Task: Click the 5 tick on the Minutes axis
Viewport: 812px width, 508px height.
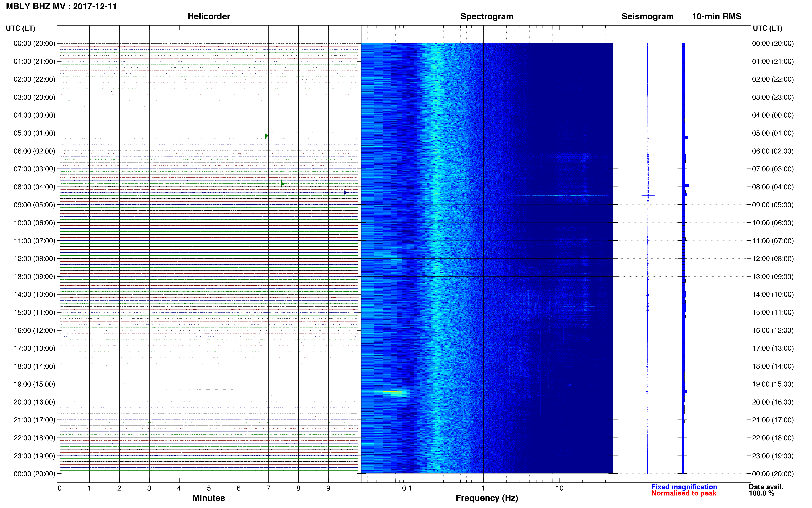Action: tap(209, 488)
